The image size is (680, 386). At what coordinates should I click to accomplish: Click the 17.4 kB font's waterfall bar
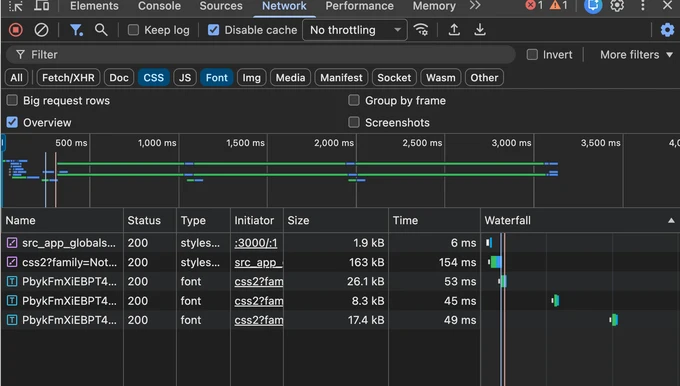614,320
